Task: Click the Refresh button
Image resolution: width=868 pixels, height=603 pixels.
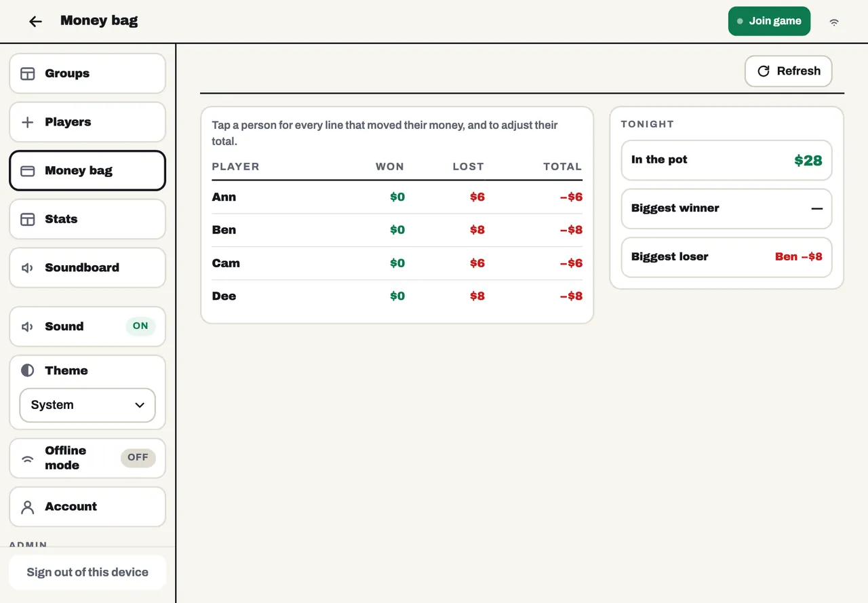Action: click(788, 71)
